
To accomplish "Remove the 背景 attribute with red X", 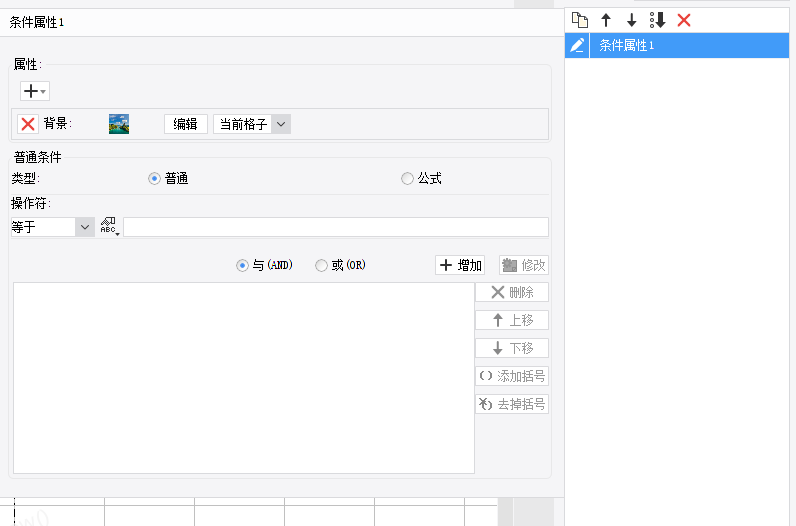I will 28,124.
